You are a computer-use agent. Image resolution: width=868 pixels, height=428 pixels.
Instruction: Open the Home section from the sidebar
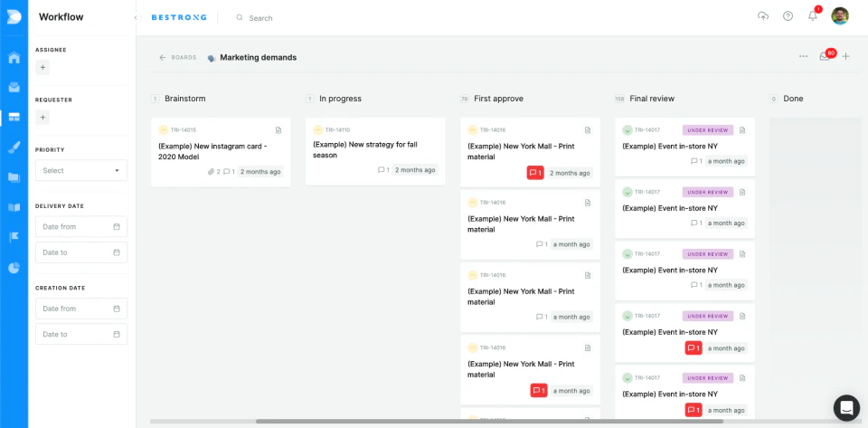pos(14,57)
